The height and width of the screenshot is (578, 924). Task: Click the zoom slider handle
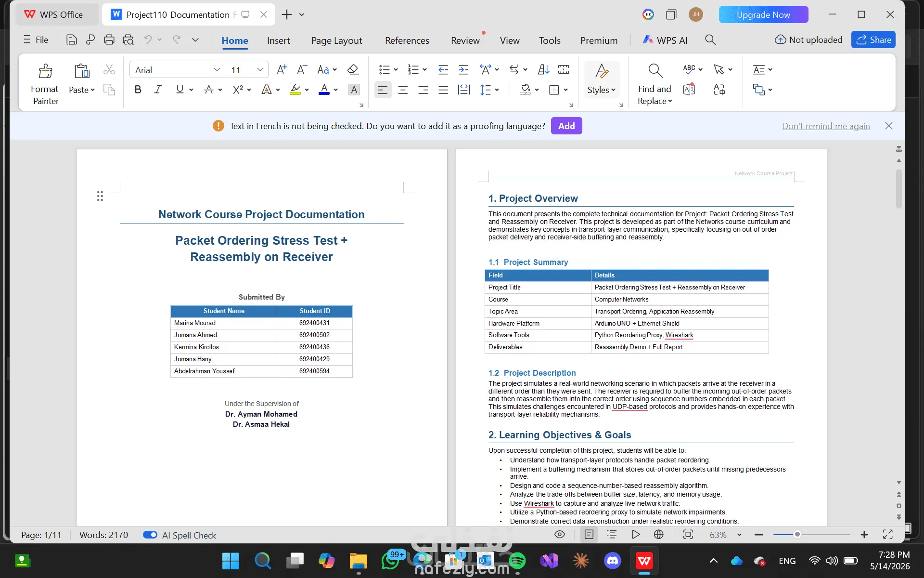[797, 534]
